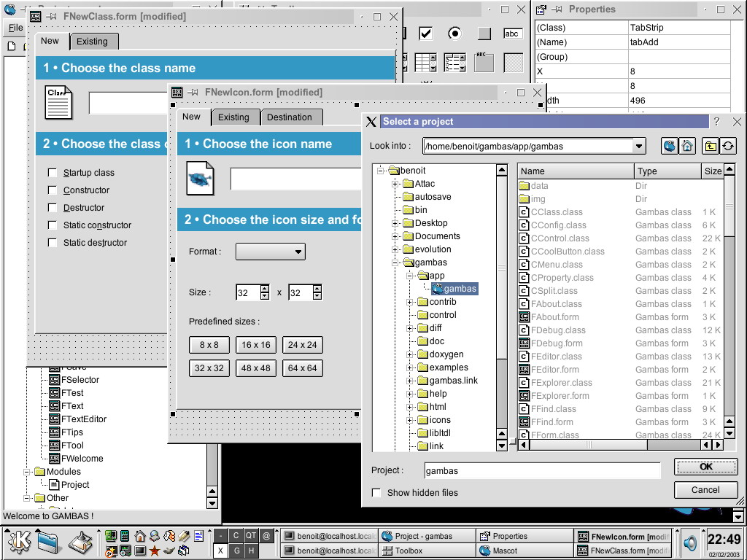Click the Gambas project shortcut icon
This screenshot has width=747, height=560.
click(x=670, y=146)
